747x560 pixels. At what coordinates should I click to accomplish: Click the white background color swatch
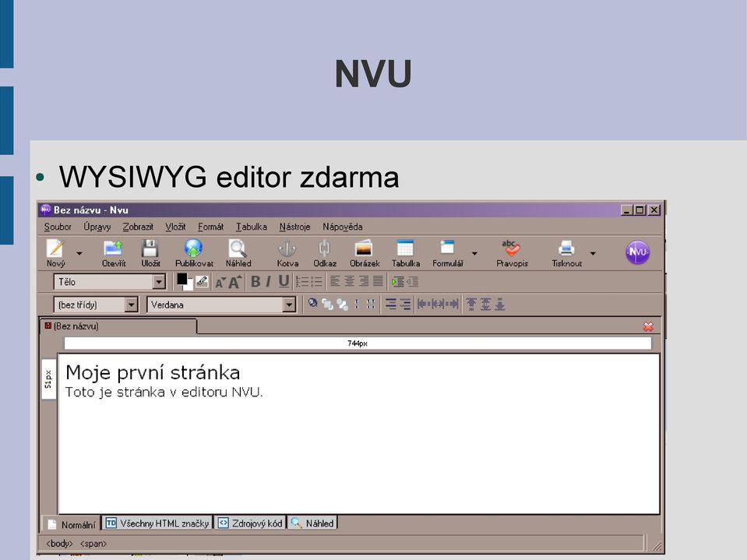[x=190, y=286]
